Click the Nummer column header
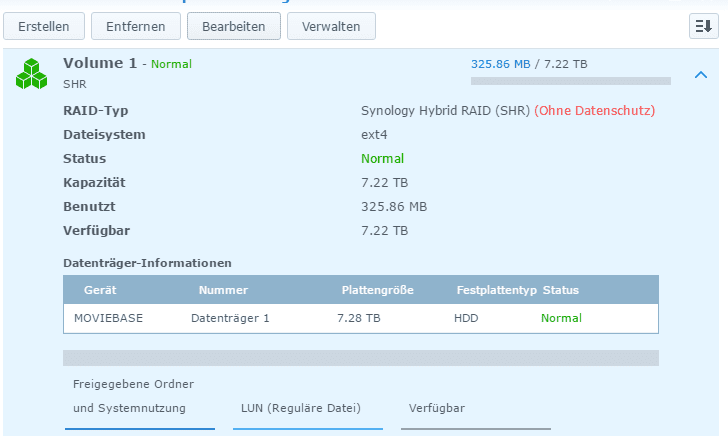Viewport: 728px width, 436px height. pos(223,290)
